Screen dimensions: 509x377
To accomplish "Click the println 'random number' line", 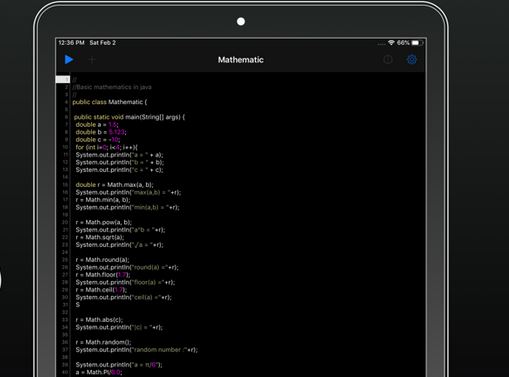I will 137,350.
